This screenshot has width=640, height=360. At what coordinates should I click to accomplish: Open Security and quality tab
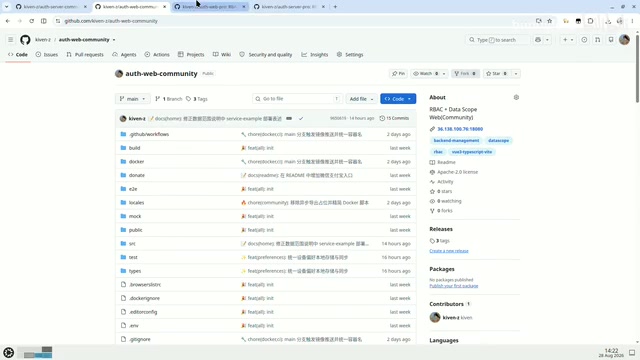[266, 54]
